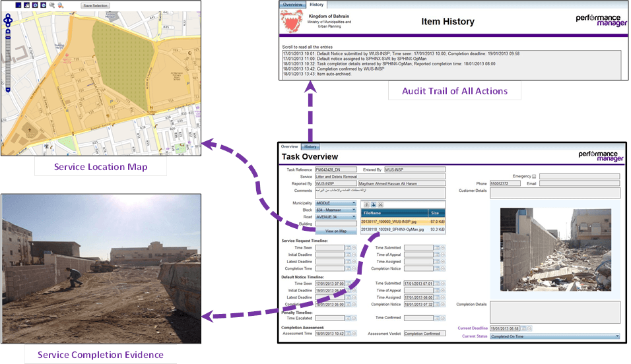
Task: Click the item history log text area
Action: (452, 65)
